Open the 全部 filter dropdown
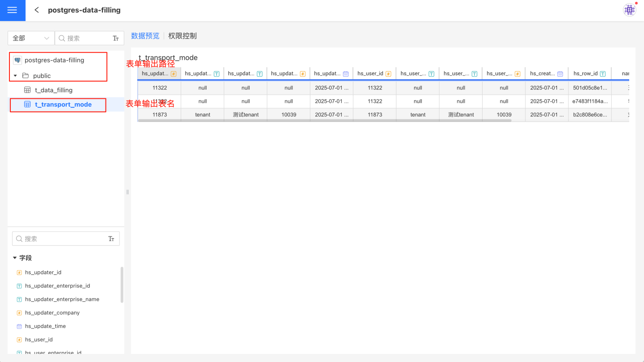Screen dimensions: 644x362 click(31, 38)
